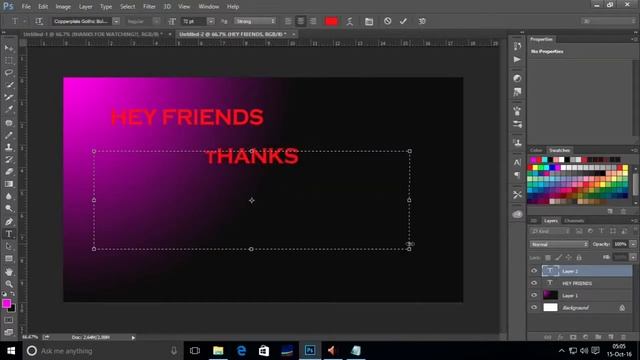Select the HEY FRIENDS layer name
640x360 pixels.
coord(577,283)
